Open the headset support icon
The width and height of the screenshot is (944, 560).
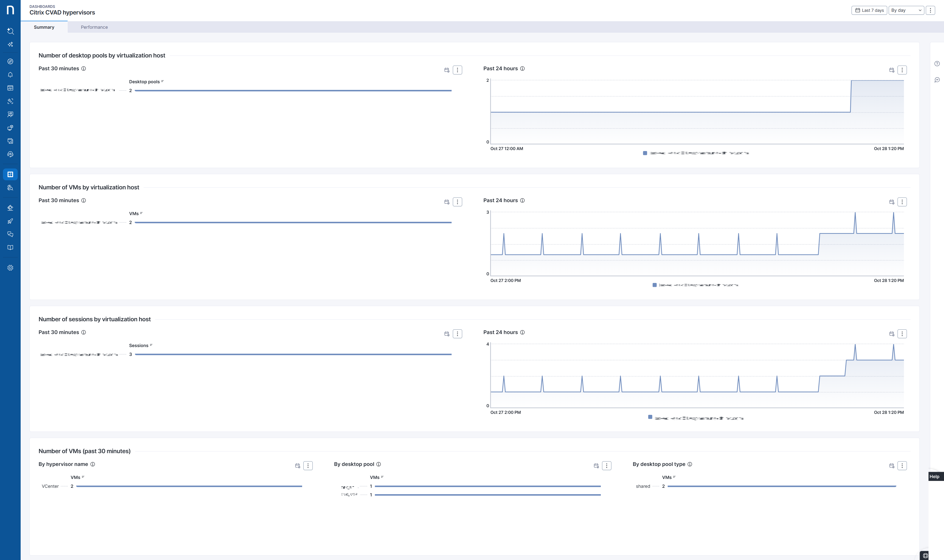pyautogui.click(x=10, y=154)
